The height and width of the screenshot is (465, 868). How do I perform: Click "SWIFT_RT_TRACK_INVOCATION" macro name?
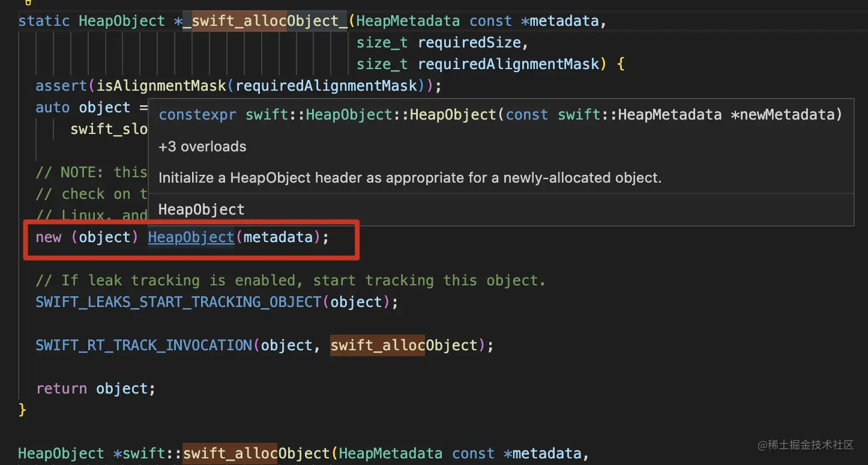pyautogui.click(x=144, y=345)
